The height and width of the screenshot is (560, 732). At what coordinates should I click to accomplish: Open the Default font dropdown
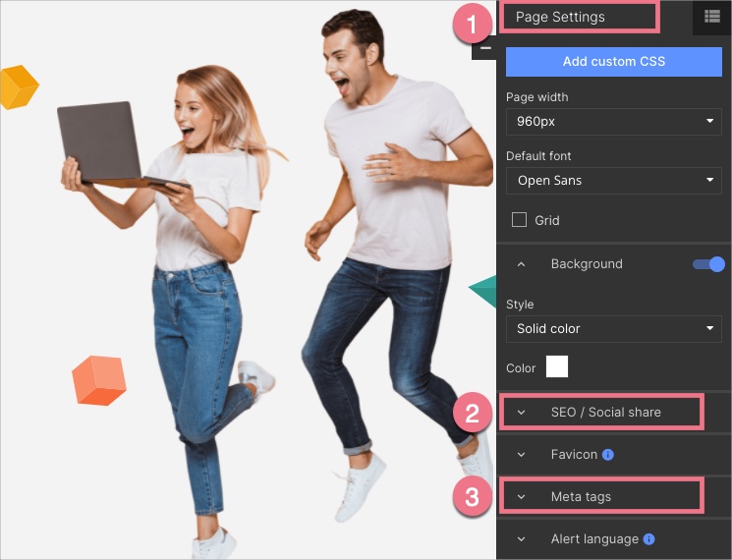coord(613,180)
